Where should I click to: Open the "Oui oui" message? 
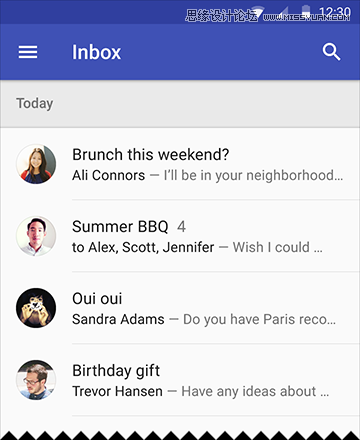[180, 308]
